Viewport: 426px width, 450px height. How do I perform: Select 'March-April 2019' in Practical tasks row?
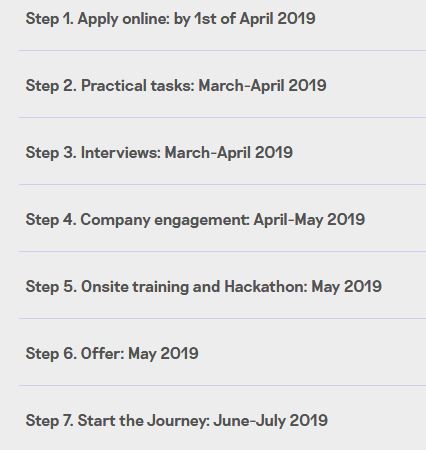(262, 85)
